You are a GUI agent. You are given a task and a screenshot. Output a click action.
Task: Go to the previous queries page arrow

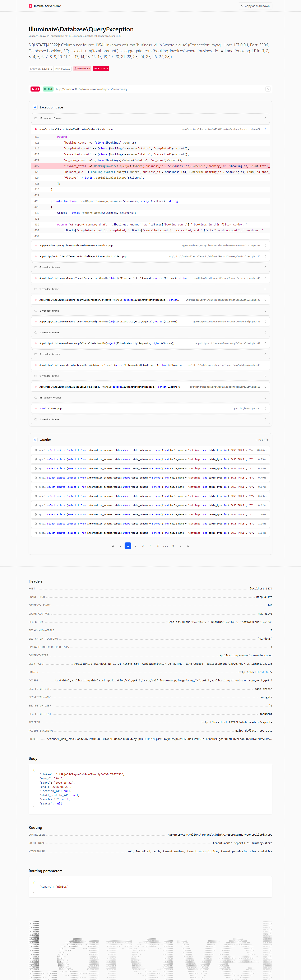pyautogui.click(x=121, y=546)
